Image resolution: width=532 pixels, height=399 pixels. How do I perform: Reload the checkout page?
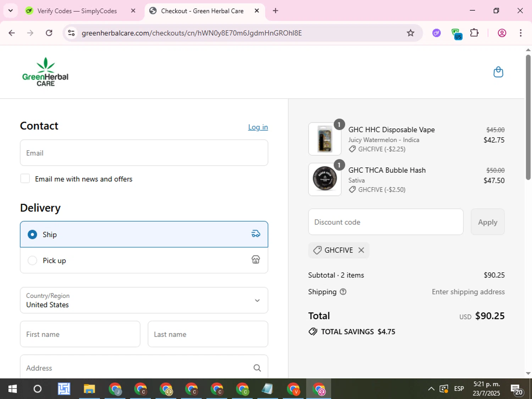tap(49, 33)
